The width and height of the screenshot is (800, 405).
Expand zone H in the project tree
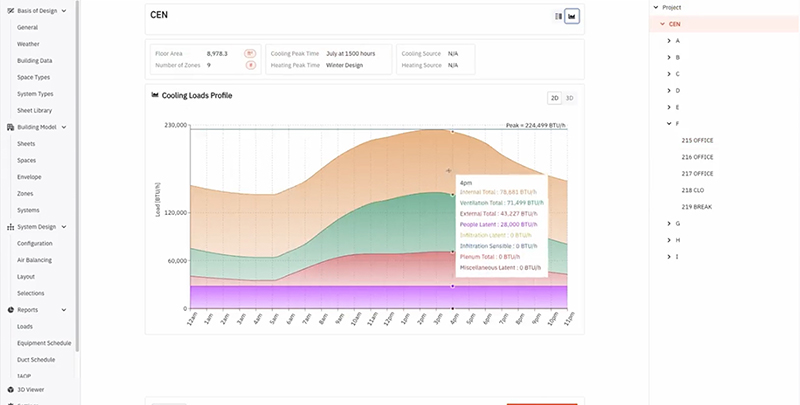669,240
